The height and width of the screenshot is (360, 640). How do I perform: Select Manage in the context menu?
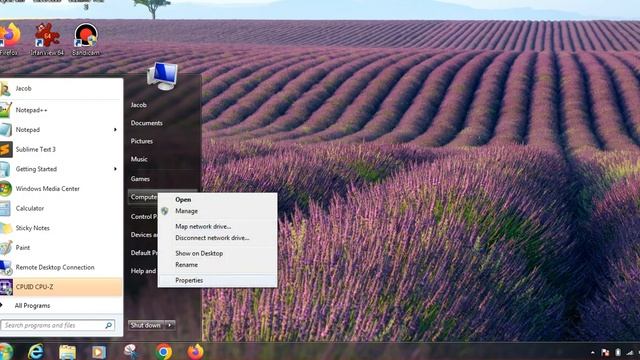[218, 211]
